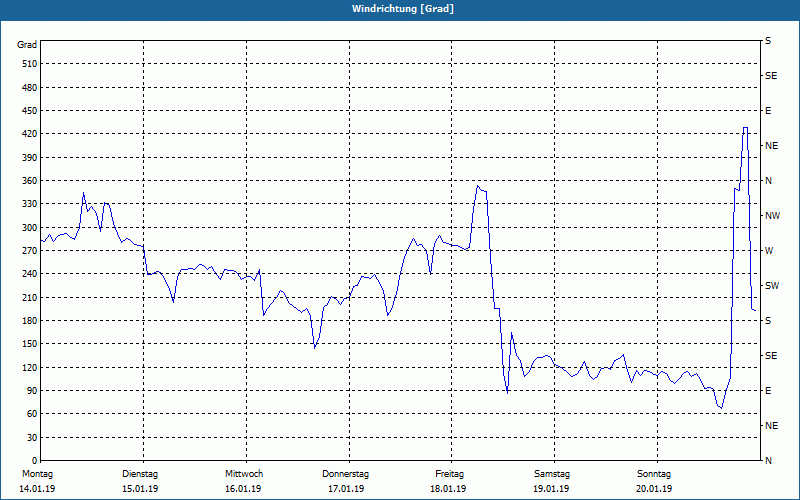Screen dimensions: 800x500
Task: Click the N compass label at 360 gridline
Action: pos(768,181)
